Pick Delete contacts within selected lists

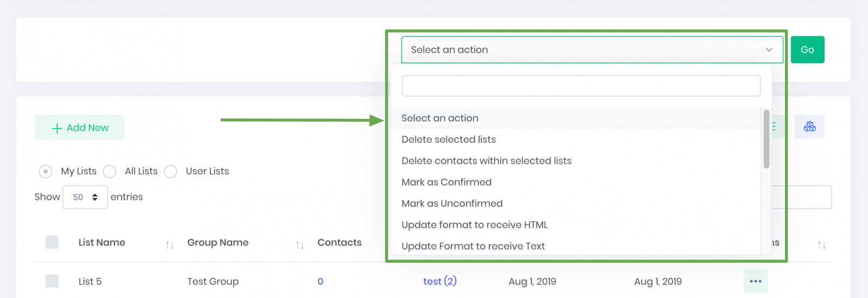[x=486, y=161]
